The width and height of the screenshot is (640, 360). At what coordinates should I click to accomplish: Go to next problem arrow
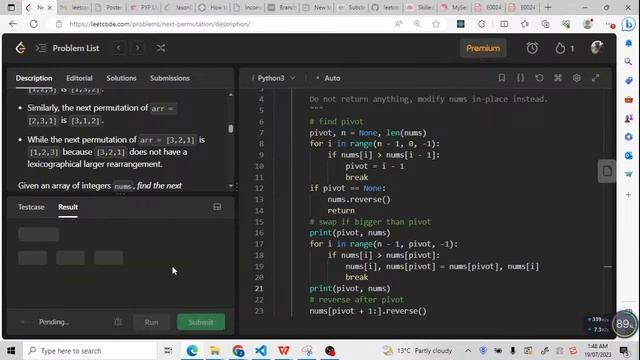click(x=138, y=48)
